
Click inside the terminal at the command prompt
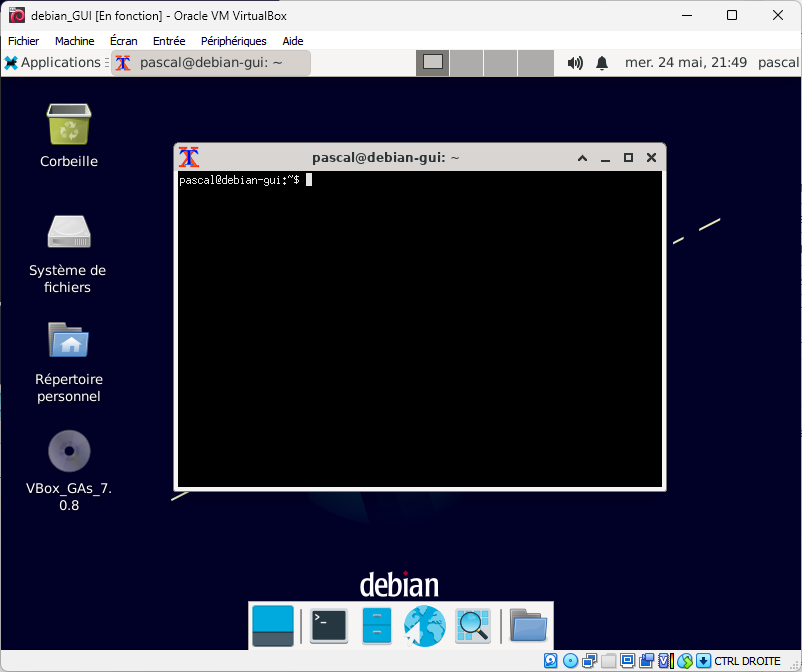[x=419, y=329]
